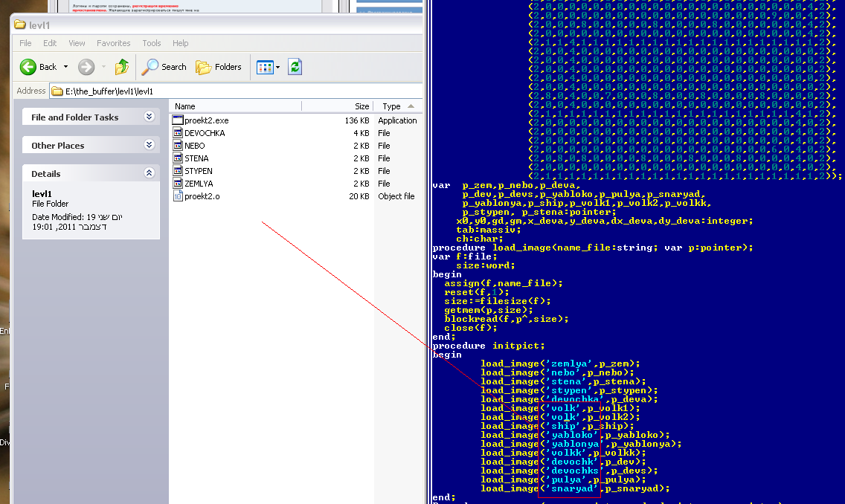Screen dimensions: 845x504
Task: Click the Address bar path field
Action: [223, 91]
